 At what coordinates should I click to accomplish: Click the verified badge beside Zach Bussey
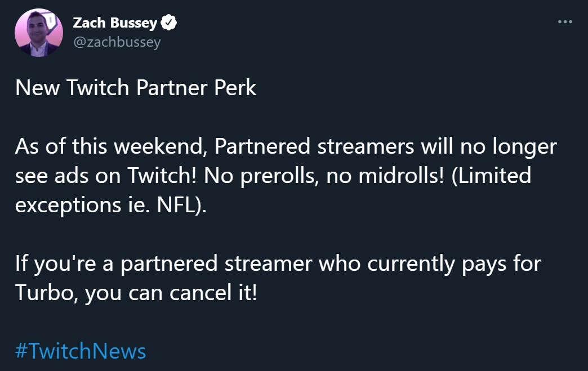click(169, 23)
